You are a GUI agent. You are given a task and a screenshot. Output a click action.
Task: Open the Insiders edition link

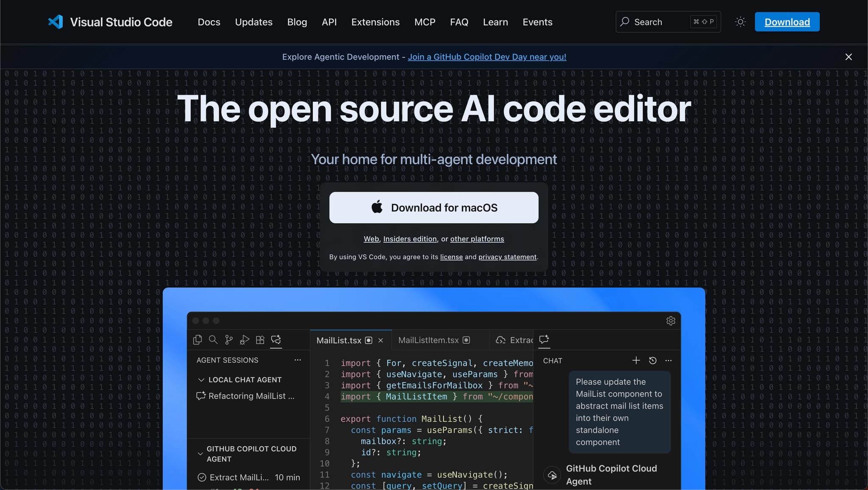click(409, 238)
